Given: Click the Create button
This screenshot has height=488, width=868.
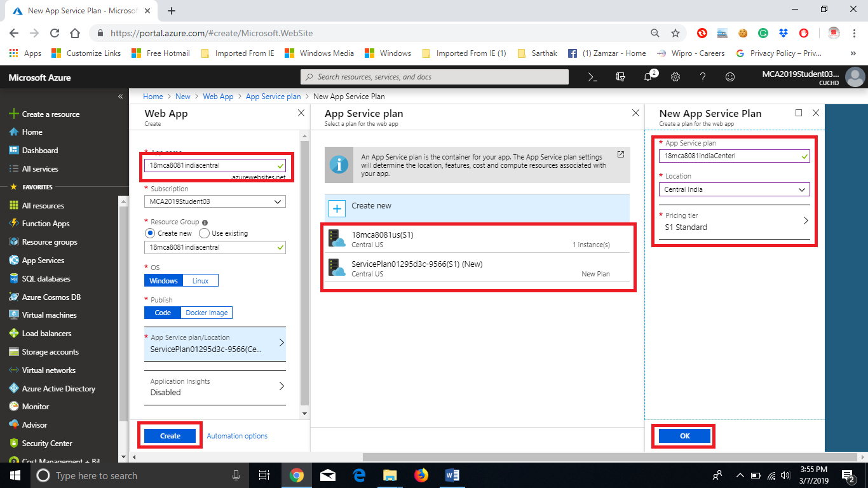Looking at the screenshot, I should (x=170, y=436).
